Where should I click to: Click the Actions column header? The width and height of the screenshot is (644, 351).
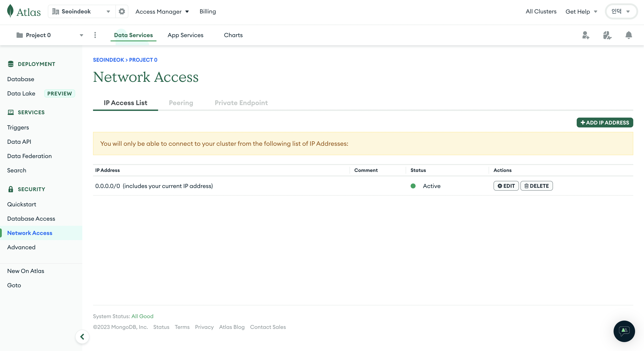coord(502,170)
